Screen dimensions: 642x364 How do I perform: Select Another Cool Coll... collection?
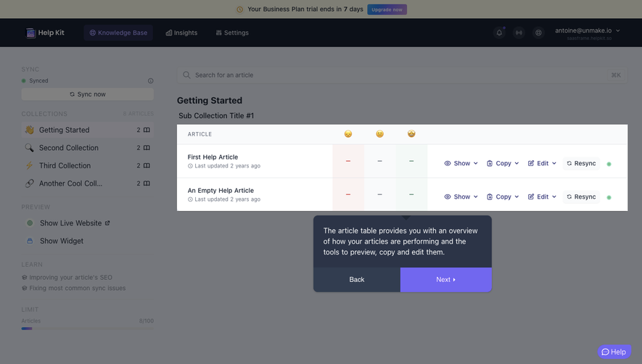[88, 183]
